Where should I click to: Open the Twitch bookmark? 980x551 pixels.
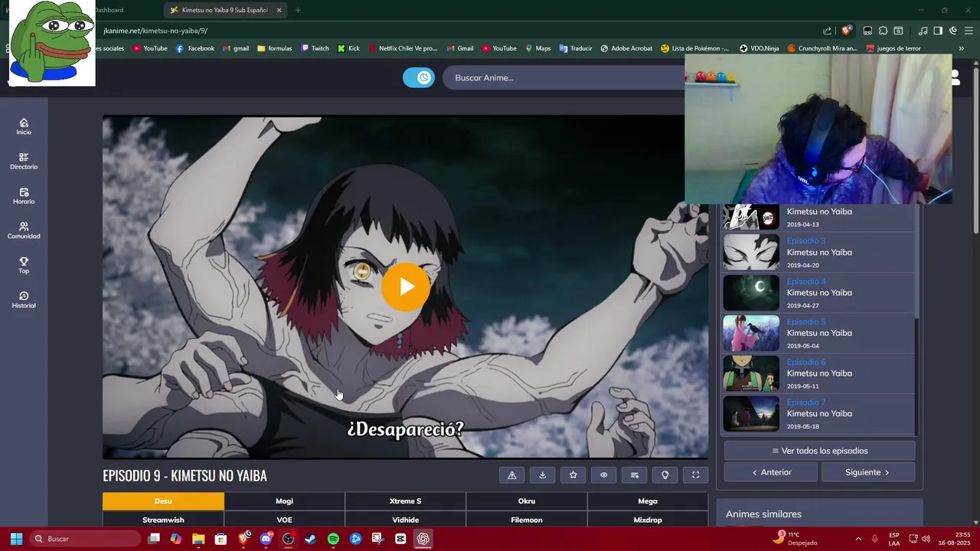click(x=315, y=48)
